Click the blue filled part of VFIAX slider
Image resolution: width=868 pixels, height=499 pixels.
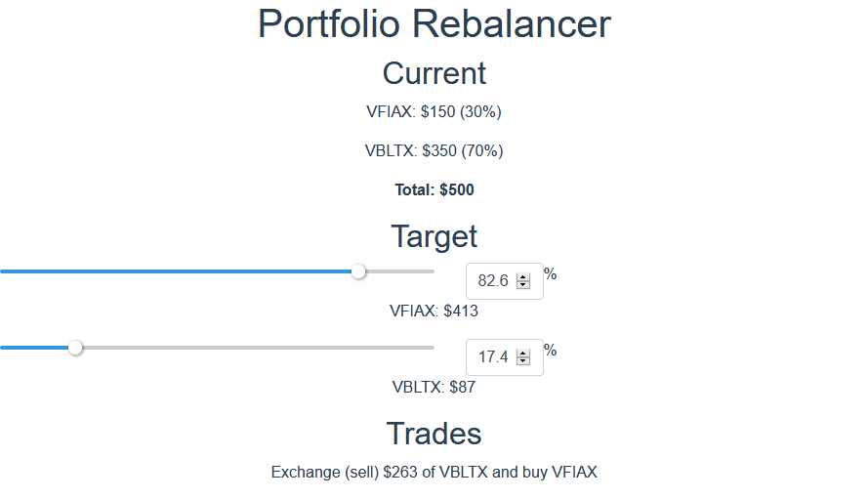click(x=176, y=271)
